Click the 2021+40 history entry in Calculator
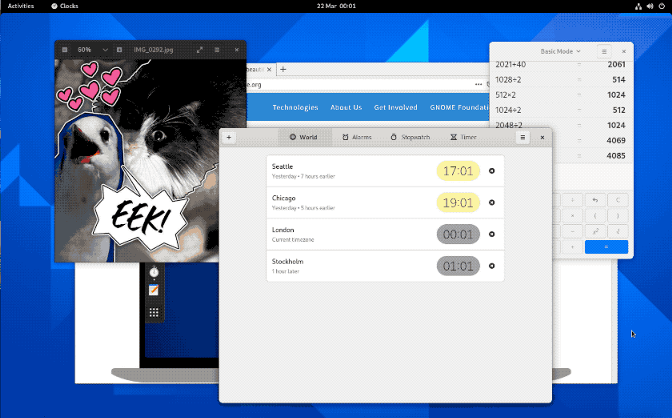 [x=510, y=64]
